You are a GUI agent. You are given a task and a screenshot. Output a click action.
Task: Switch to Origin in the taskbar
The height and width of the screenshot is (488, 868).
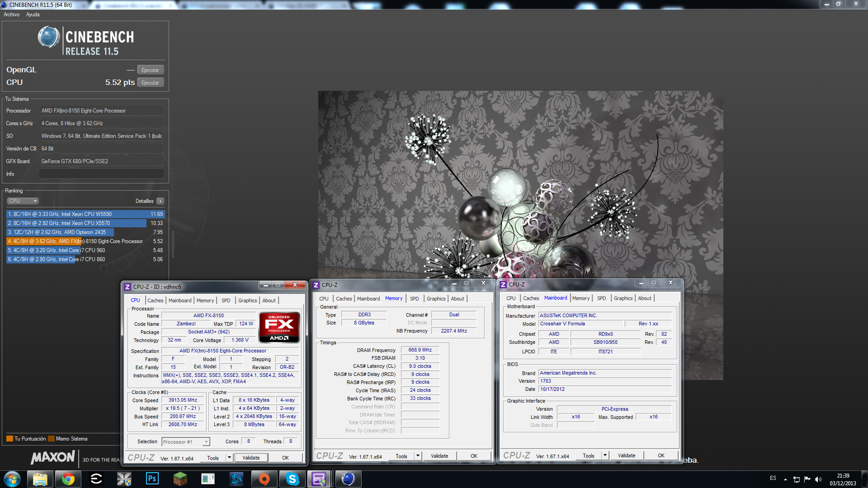coord(264,479)
